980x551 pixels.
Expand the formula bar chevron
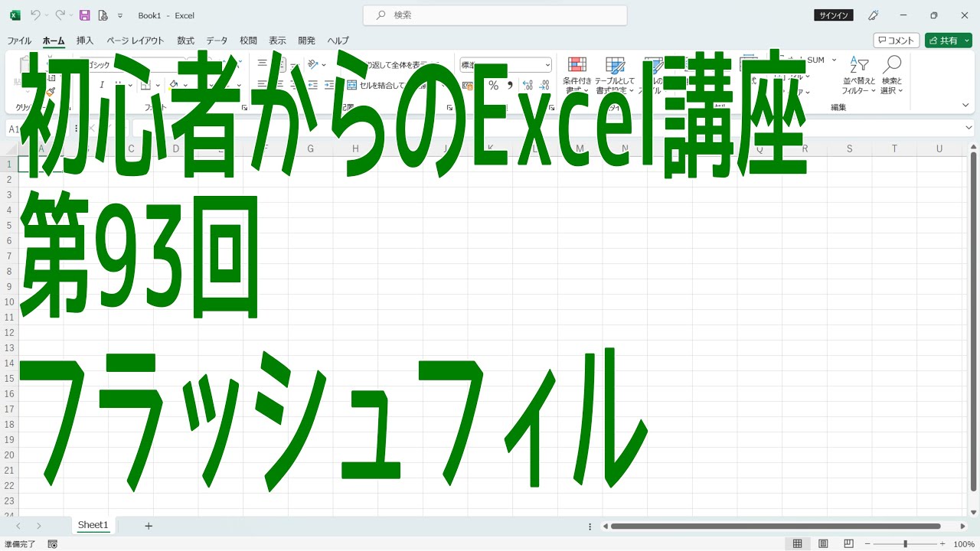click(x=969, y=129)
